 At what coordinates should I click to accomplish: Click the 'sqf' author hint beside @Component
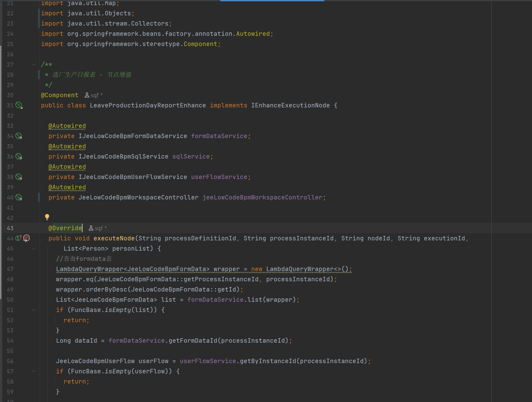pos(94,95)
